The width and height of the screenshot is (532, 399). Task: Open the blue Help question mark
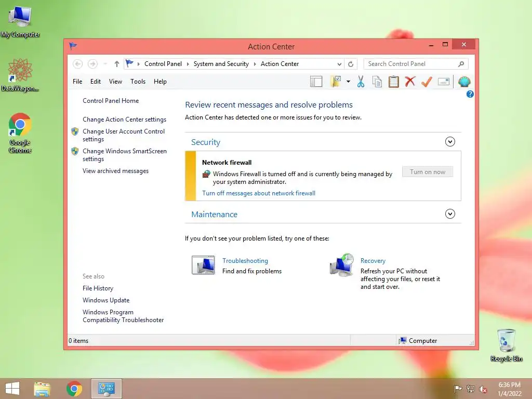[x=470, y=95]
